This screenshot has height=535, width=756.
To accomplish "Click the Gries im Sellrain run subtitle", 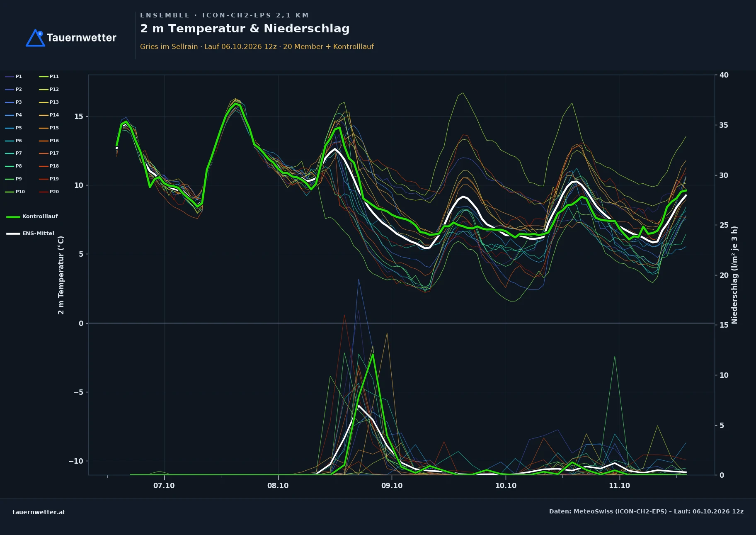I will (257, 46).
